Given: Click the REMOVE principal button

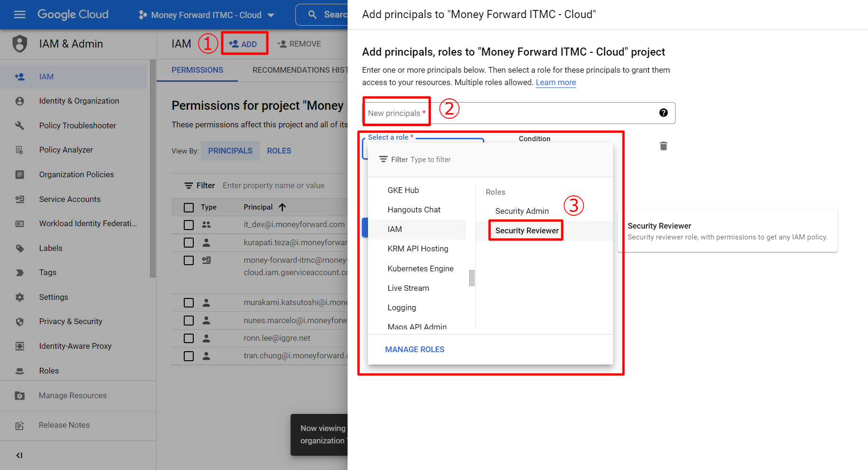Looking at the screenshot, I should [x=299, y=44].
